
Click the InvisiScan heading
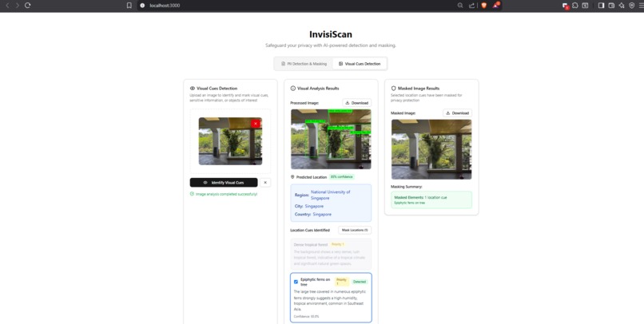point(331,34)
